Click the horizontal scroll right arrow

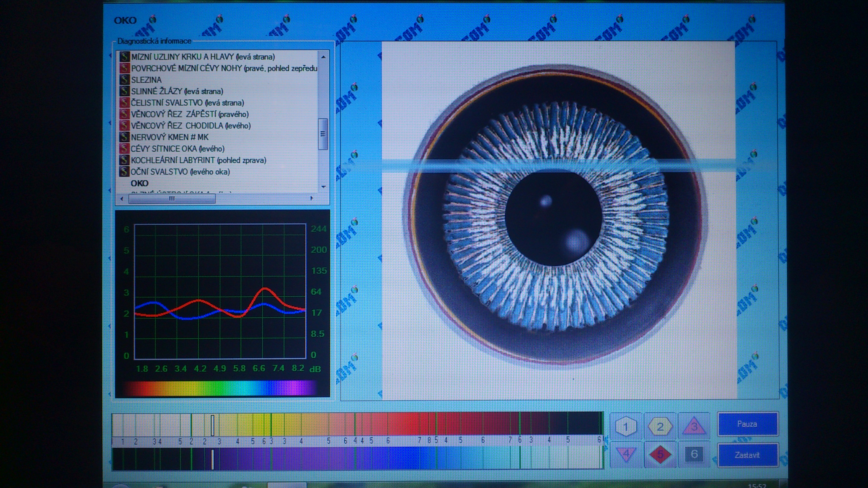312,198
